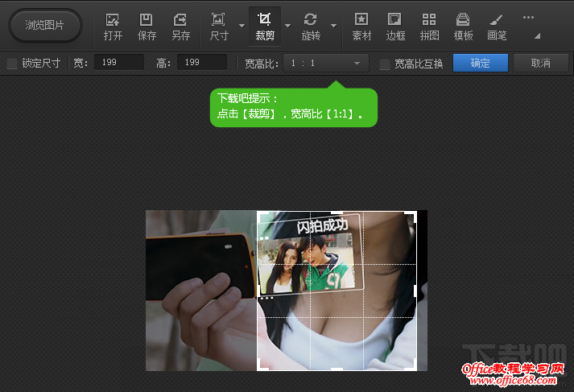Open the 宽高比 1:1 ratio dropdown
574x392 pixels.
(x=325, y=63)
